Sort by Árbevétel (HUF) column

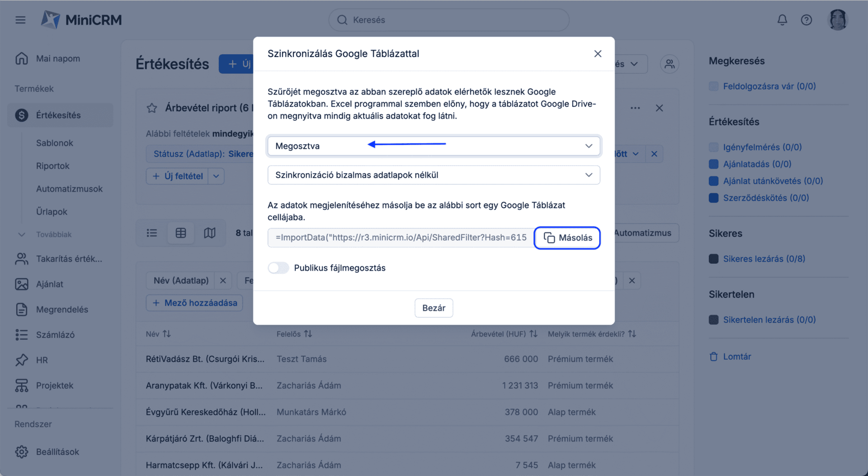(x=504, y=334)
